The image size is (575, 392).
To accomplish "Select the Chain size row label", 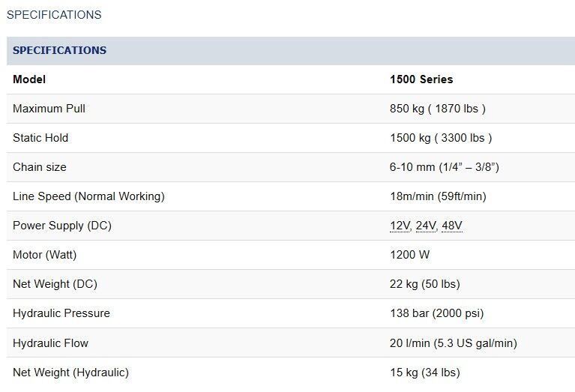I will point(40,167).
